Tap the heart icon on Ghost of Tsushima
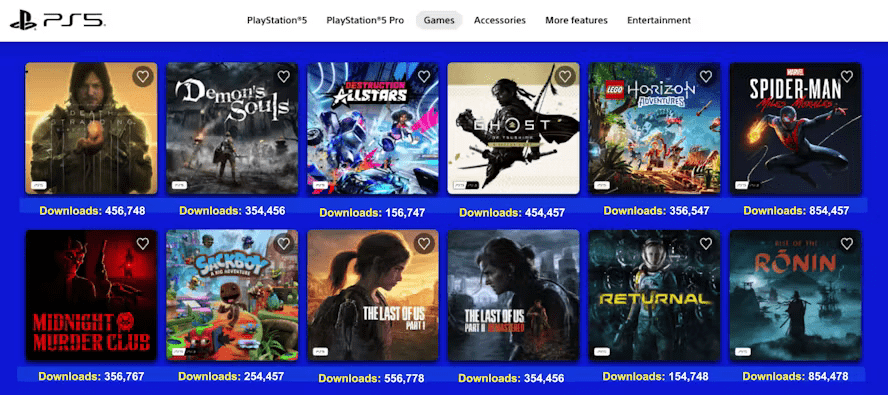Viewport: 888px width, 395px height. click(565, 77)
